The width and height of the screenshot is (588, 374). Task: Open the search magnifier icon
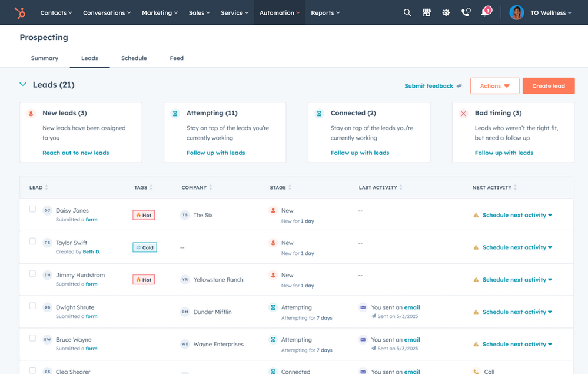[407, 12]
